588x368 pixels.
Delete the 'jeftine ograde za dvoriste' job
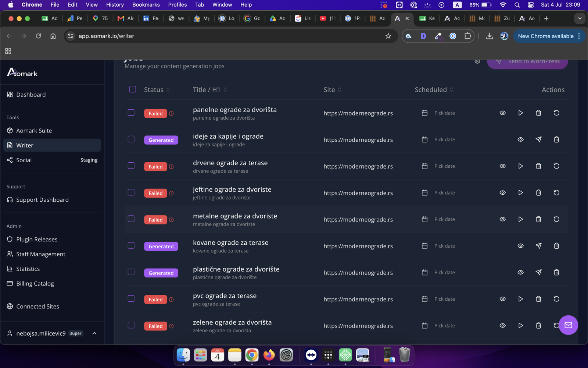(x=538, y=192)
